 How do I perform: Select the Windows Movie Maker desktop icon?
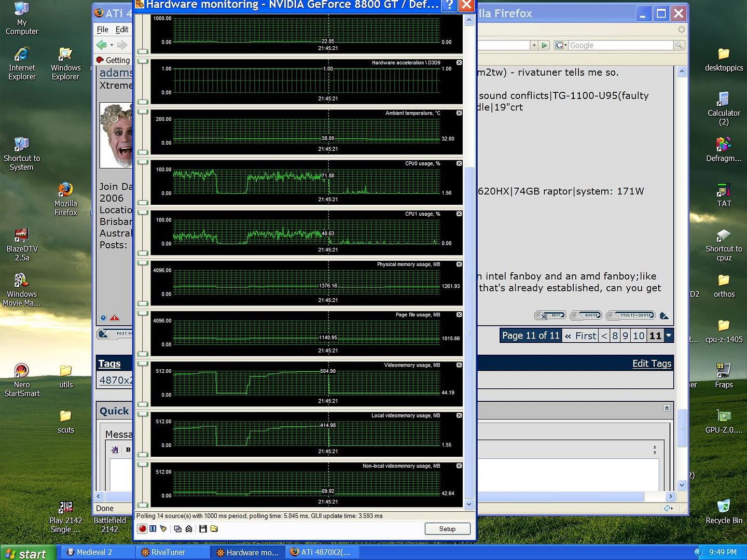(22, 290)
